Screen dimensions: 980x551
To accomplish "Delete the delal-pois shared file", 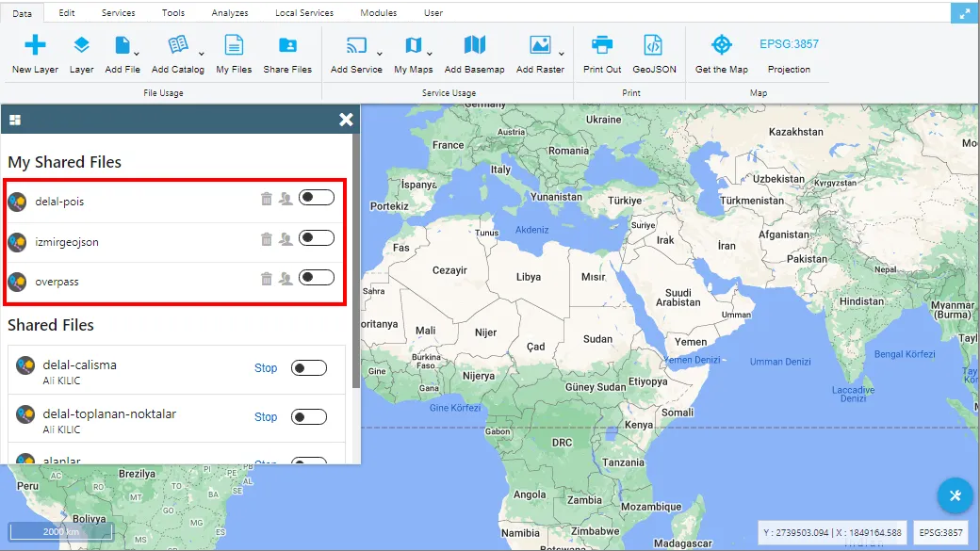I will tap(267, 199).
